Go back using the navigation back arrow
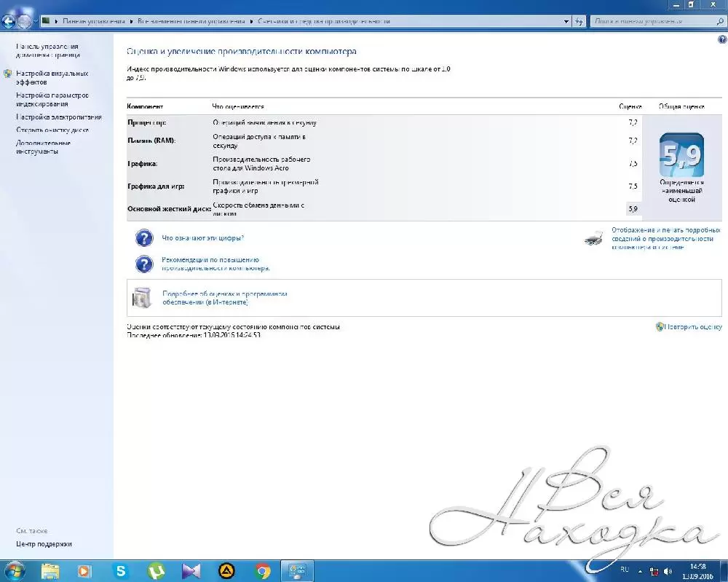The width and height of the screenshot is (728, 582). 9,21
